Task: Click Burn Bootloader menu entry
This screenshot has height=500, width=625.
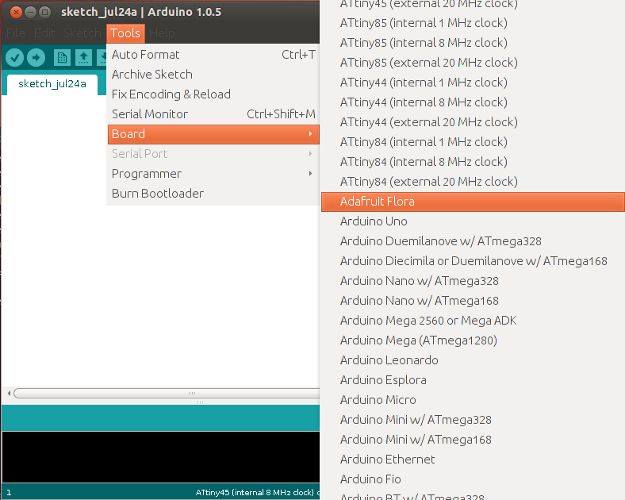Action: (x=213, y=194)
